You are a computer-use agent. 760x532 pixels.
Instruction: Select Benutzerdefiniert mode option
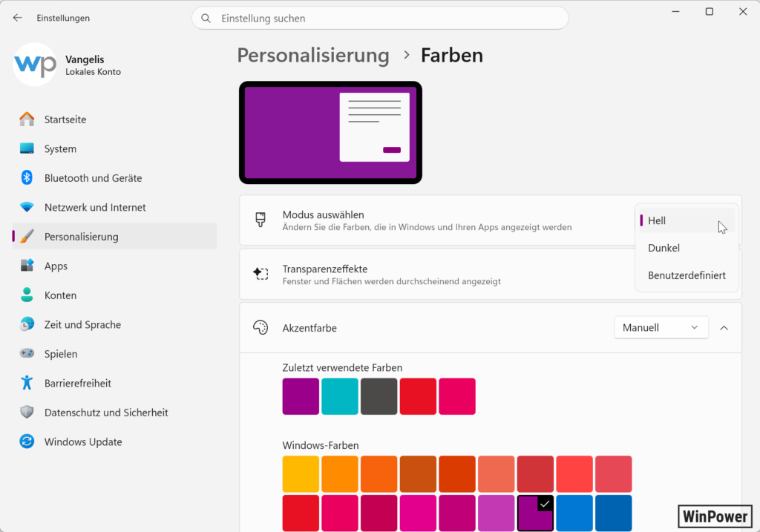click(x=687, y=275)
